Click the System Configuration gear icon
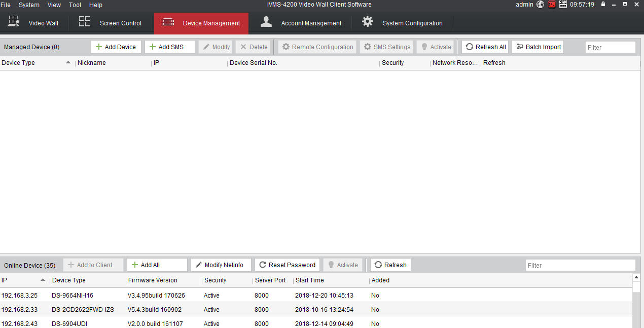 368,22
